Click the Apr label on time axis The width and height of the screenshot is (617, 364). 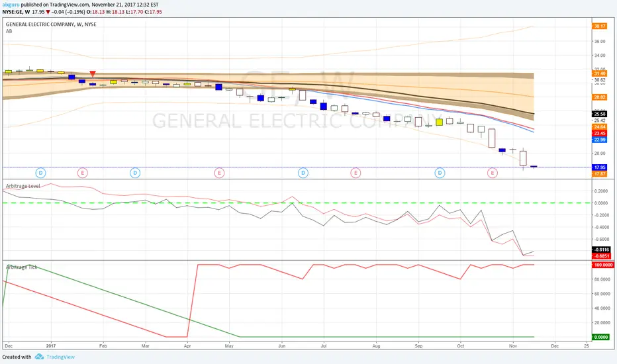point(187,346)
